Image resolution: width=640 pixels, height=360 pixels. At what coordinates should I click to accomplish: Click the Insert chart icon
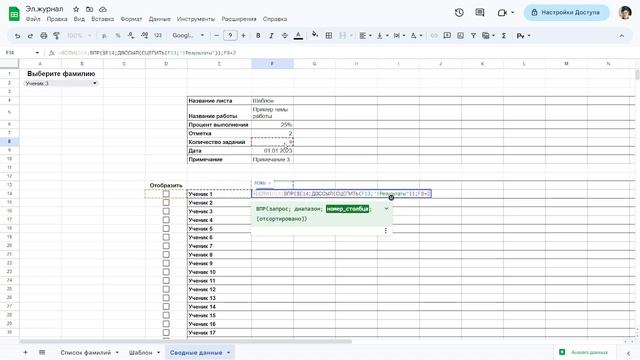460,36
